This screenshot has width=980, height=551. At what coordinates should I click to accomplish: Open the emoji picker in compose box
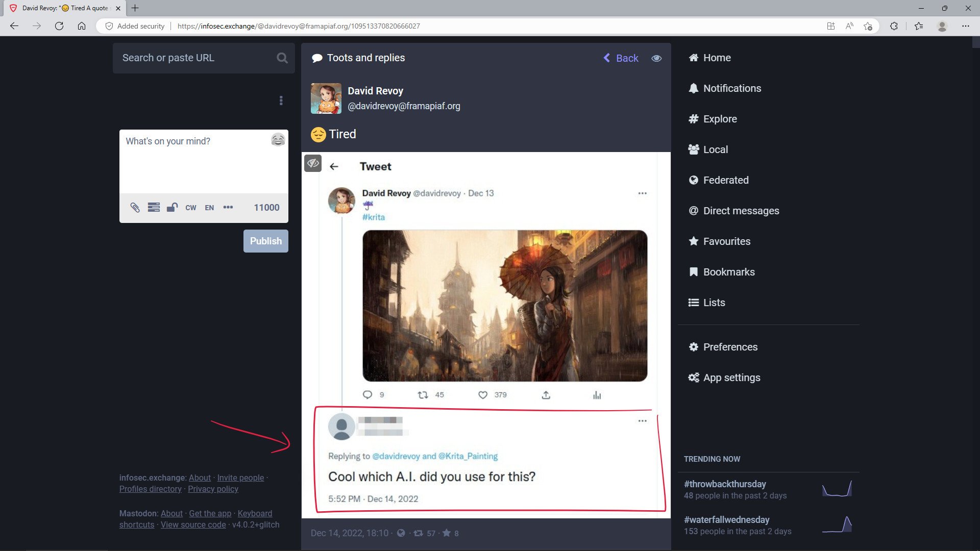pos(278,140)
